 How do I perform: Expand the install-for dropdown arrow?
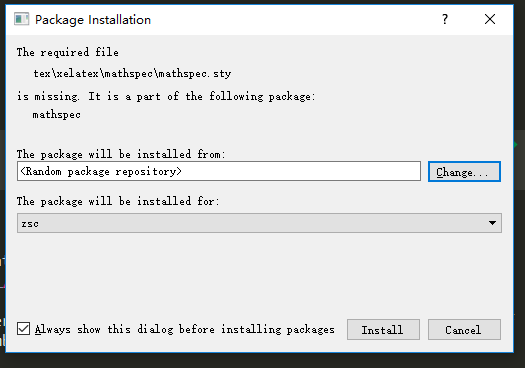[x=492, y=223]
